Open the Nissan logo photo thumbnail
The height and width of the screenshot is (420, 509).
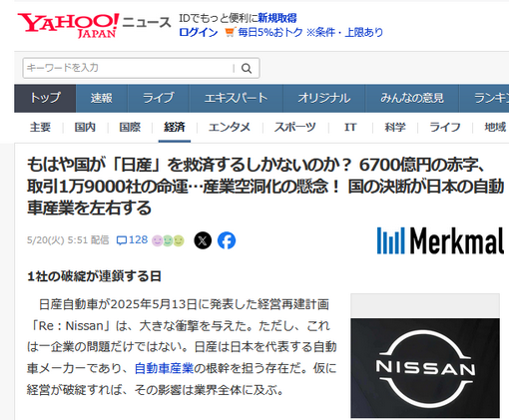point(425,368)
